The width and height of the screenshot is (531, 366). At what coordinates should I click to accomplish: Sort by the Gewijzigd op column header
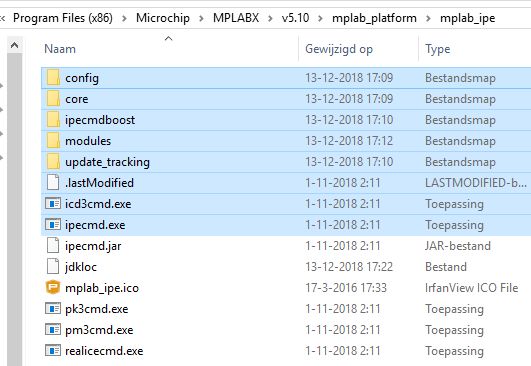[x=339, y=49]
